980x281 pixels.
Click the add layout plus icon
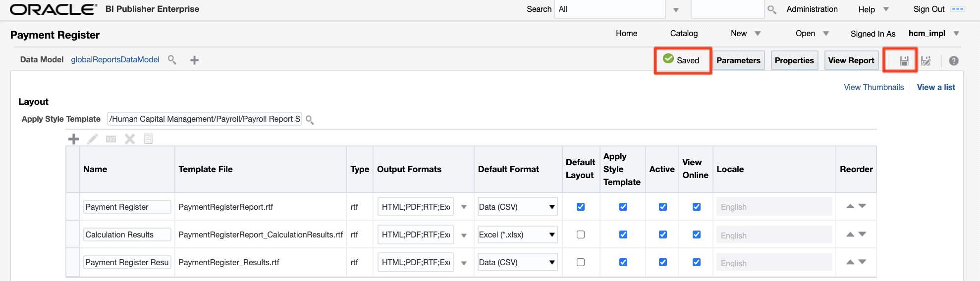pyautogui.click(x=74, y=139)
